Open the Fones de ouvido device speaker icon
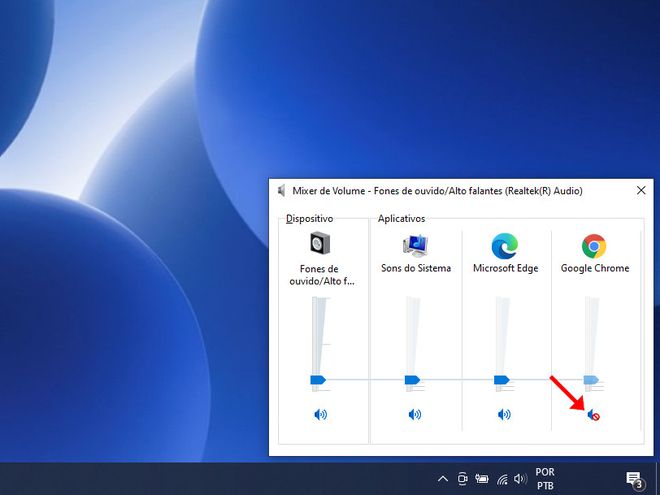 [320, 243]
